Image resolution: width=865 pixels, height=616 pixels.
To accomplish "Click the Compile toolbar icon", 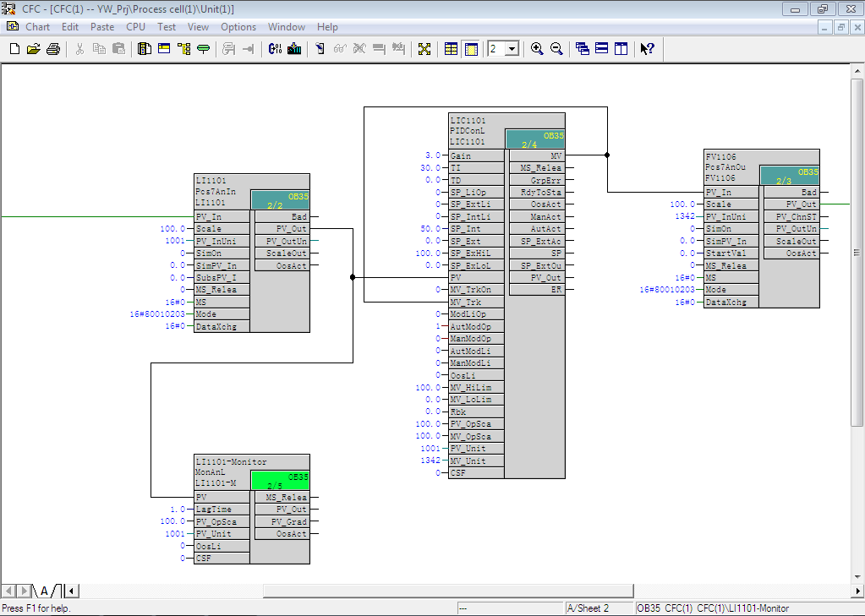I will (x=275, y=49).
